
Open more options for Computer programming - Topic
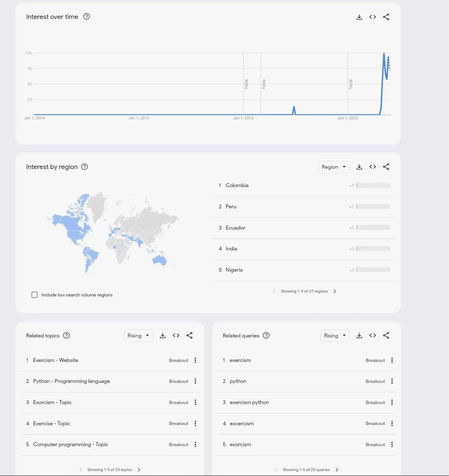point(195,444)
